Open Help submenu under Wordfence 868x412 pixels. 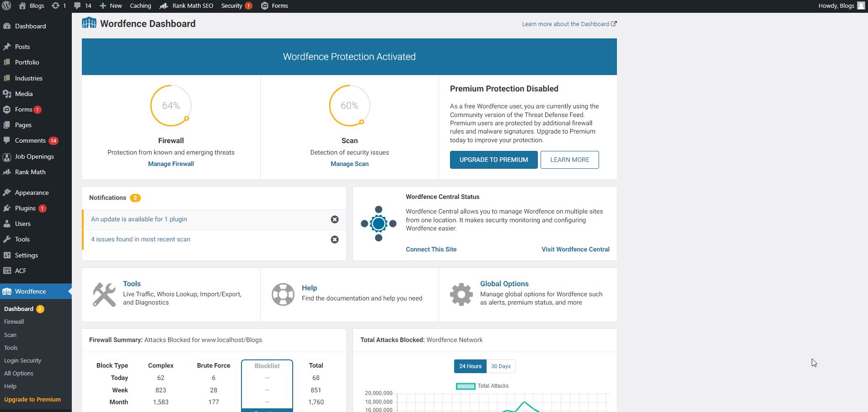10,386
